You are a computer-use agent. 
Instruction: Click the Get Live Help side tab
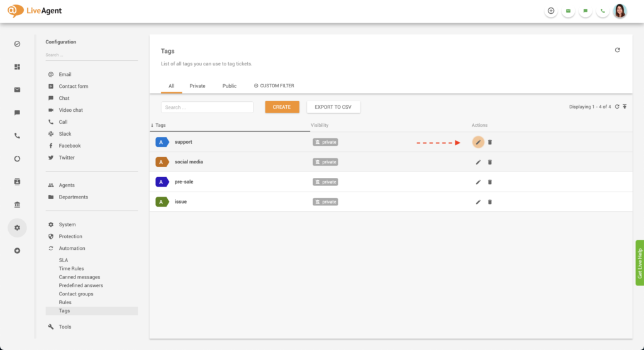[640, 263]
